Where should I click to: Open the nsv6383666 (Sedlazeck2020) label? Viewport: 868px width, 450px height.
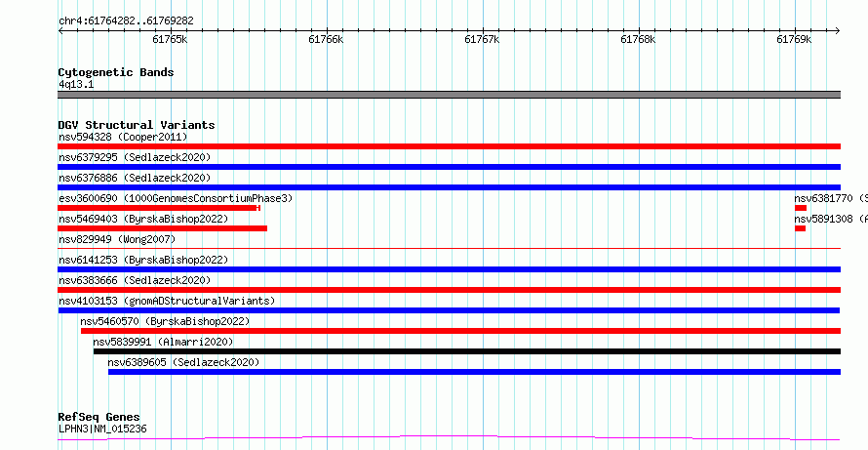pos(135,280)
